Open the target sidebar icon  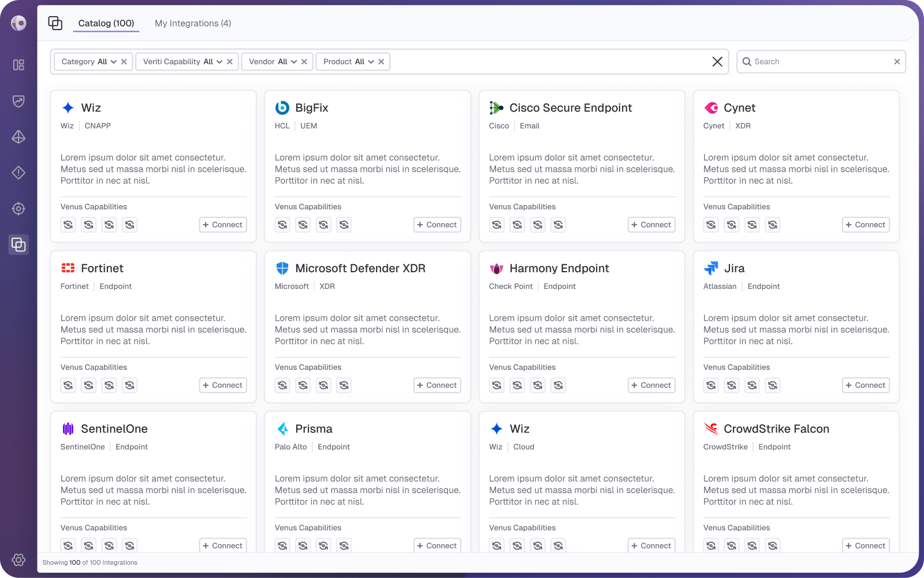click(18, 209)
